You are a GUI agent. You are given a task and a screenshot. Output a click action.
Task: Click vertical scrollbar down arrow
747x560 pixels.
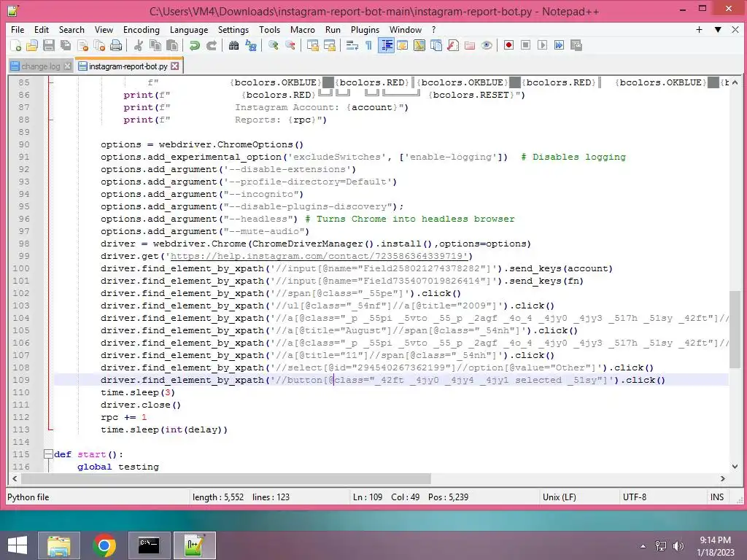click(735, 467)
